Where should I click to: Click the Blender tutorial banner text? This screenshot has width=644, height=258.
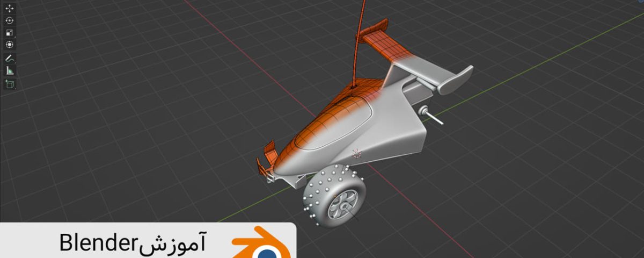(x=133, y=243)
